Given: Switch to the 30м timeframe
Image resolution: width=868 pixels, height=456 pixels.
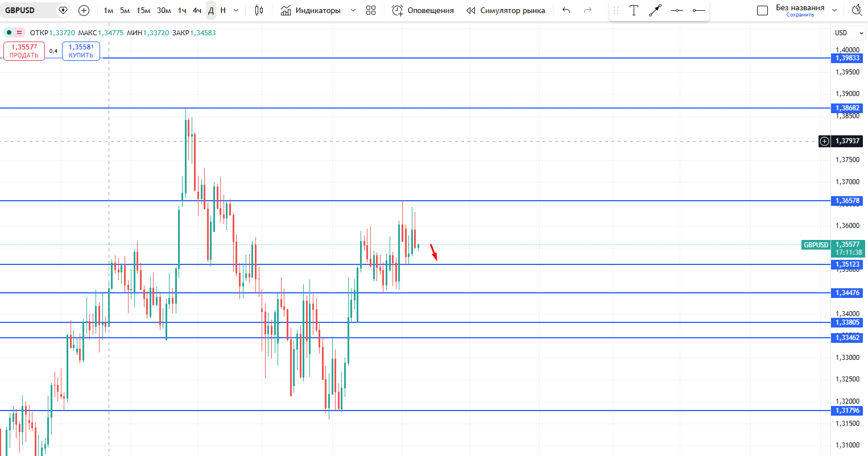Looking at the screenshot, I should (x=164, y=10).
